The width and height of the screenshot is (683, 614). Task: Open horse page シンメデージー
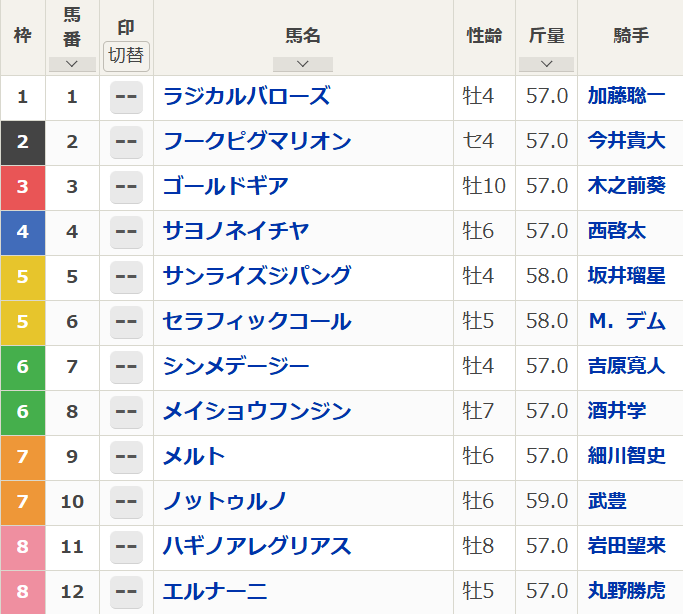[236, 366]
